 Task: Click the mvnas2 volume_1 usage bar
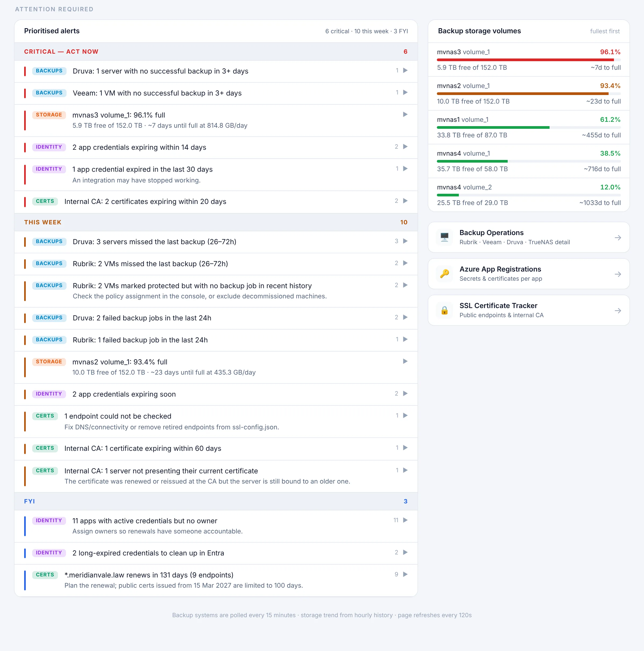[528, 94]
